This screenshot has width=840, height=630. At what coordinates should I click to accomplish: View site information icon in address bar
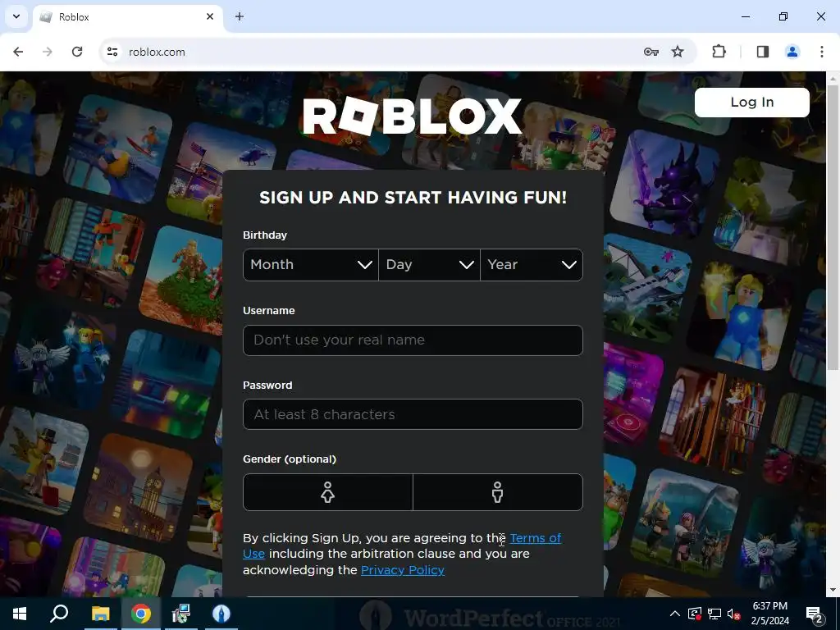point(112,52)
